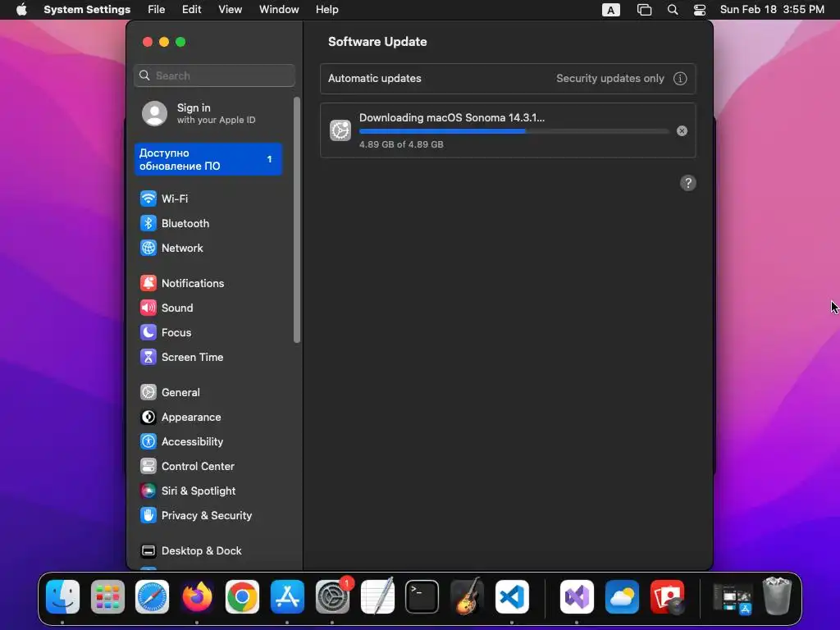
Task: Click the macOS Sonoma download progress bar
Action: point(514,131)
